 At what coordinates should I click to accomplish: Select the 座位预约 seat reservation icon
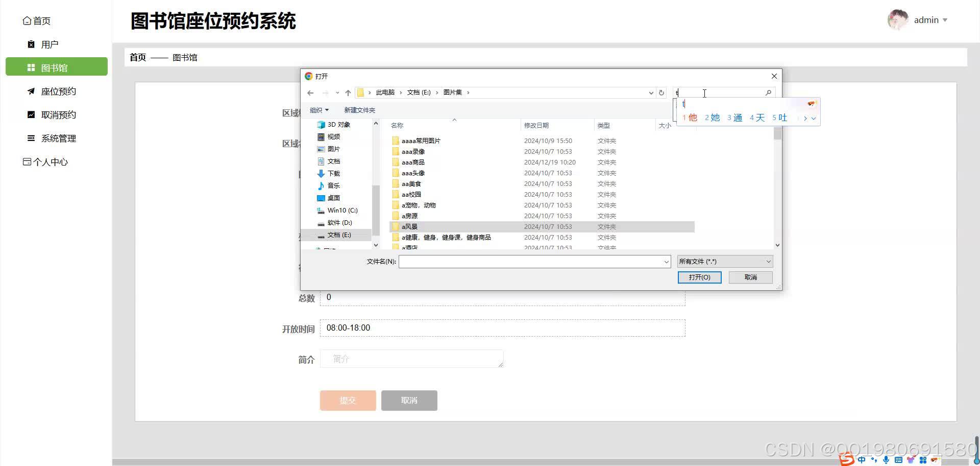click(30, 91)
